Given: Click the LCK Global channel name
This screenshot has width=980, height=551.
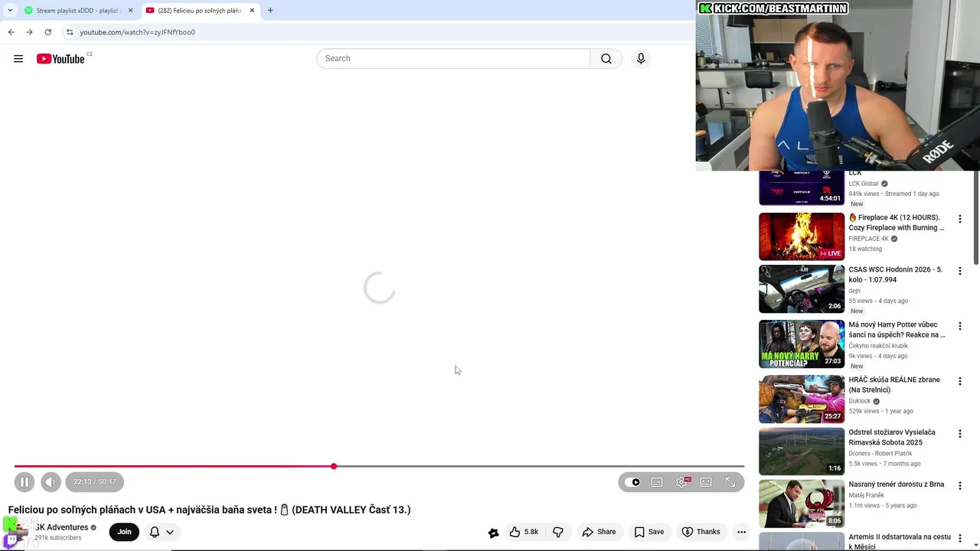Looking at the screenshot, I should pos(864,184).
